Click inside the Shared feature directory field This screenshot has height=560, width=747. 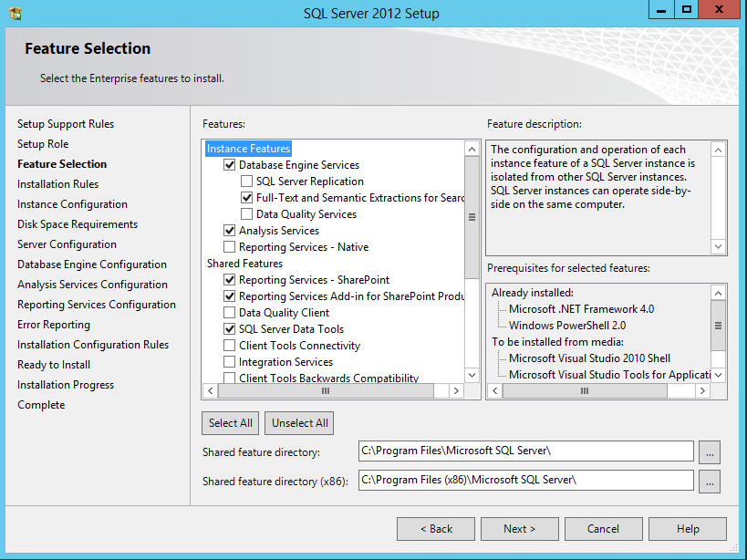click(525, 451)
